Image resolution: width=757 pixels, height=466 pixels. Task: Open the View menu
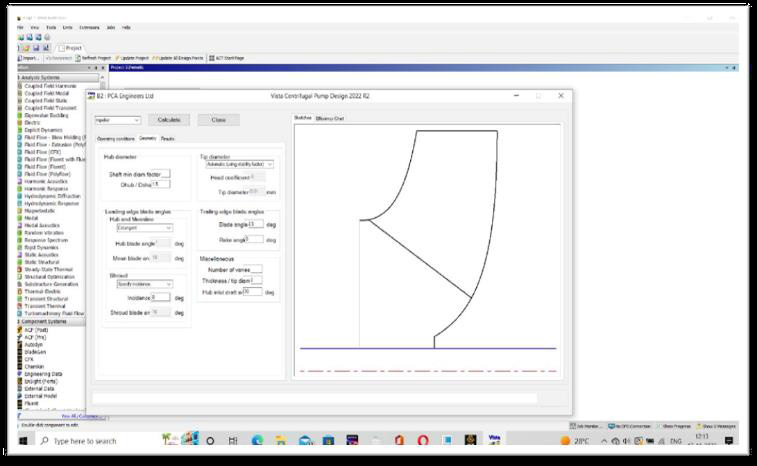point(35,28)
